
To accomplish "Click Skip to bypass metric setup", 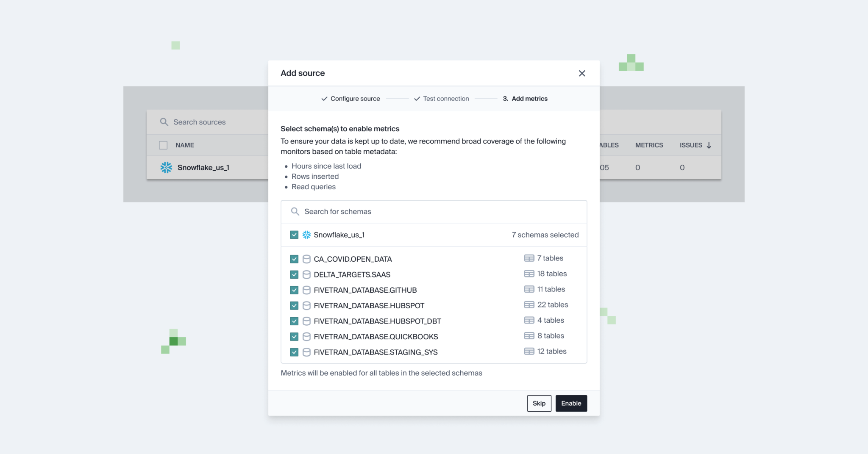I will pos(539,403).
